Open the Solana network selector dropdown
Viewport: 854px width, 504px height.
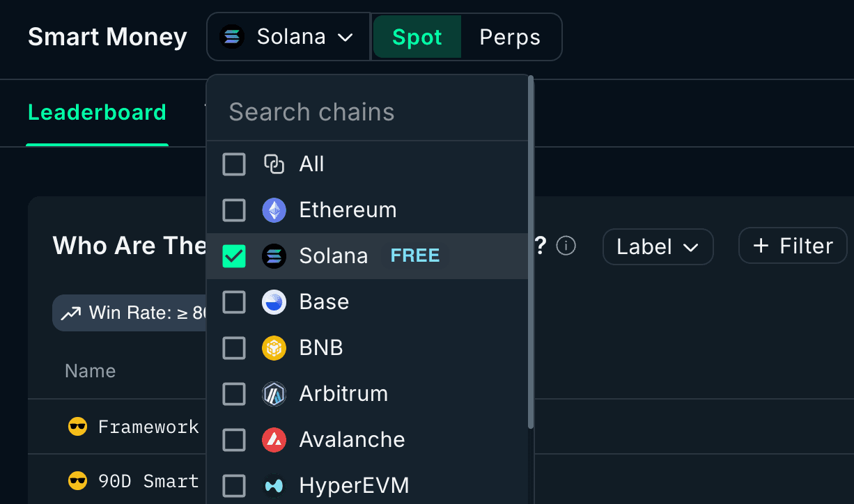coord(288,36)
